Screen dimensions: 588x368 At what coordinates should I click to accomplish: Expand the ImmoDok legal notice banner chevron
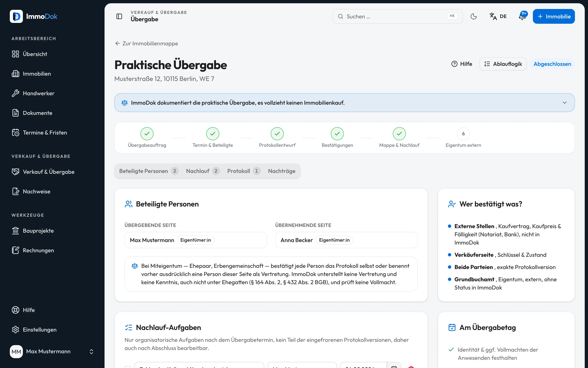click(x=565, y=103)
